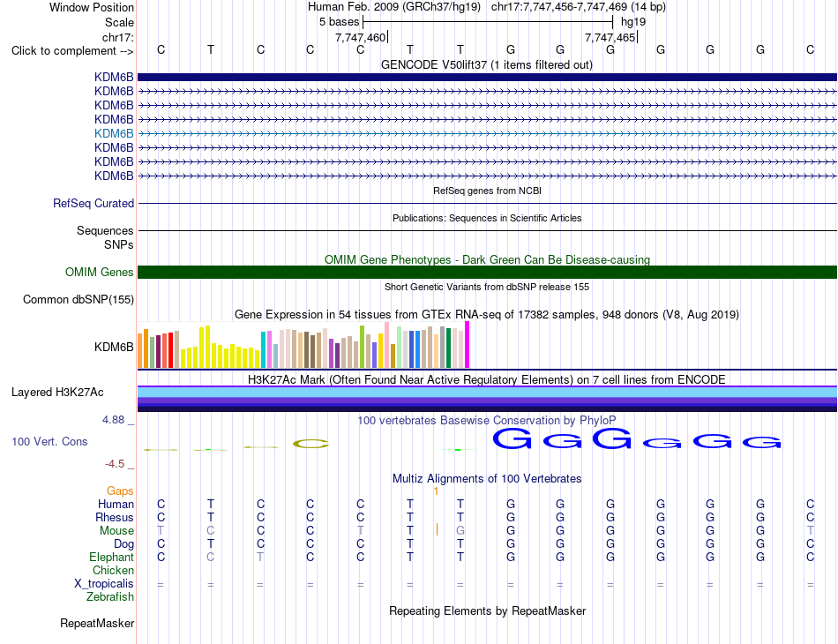Screen dimensions: 838x644
Task: Click the "Common dbSNP(155)" track label
Action: 79,299
